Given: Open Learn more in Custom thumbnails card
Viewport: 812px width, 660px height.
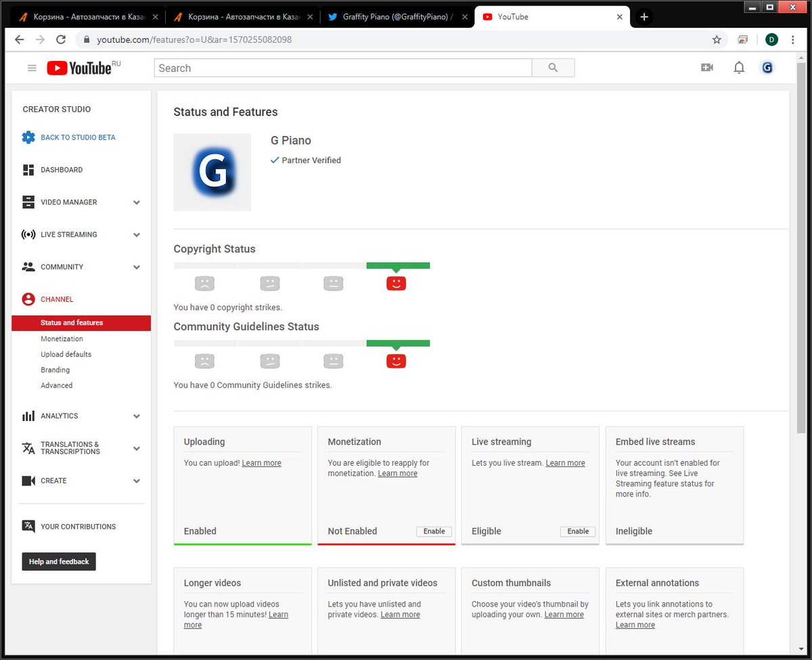Looking at the screenshot, I should (x=564, y=615).
